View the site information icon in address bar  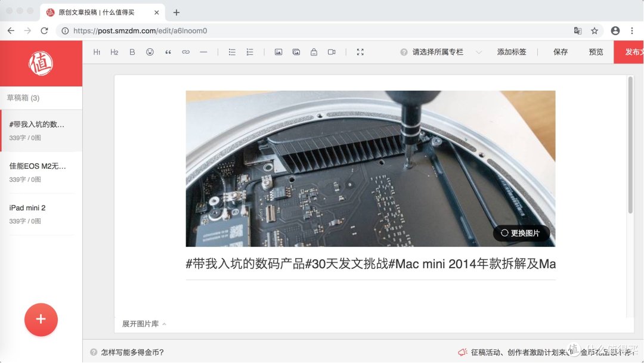click(65, 31)
